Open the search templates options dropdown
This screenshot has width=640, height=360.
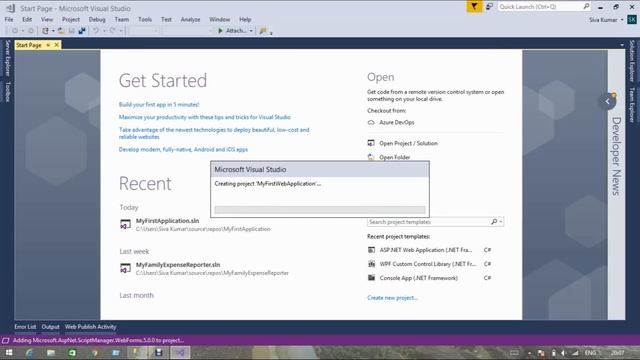[501, 222]
